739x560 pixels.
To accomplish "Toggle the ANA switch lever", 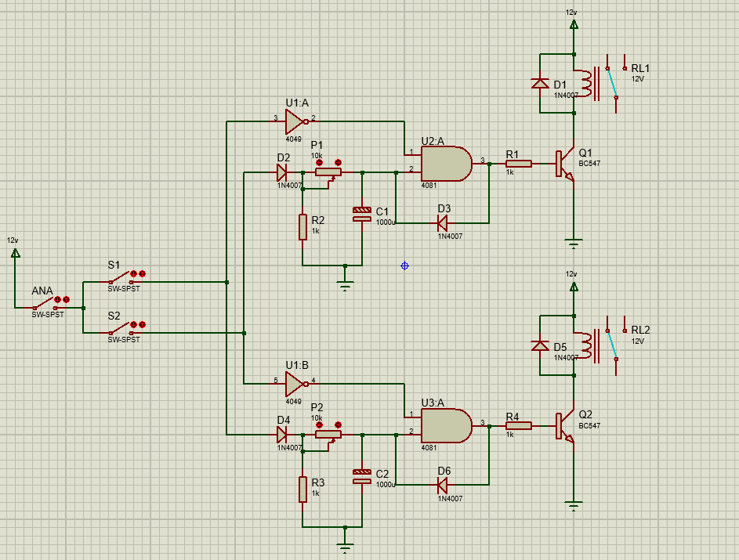I will (45, 303).
